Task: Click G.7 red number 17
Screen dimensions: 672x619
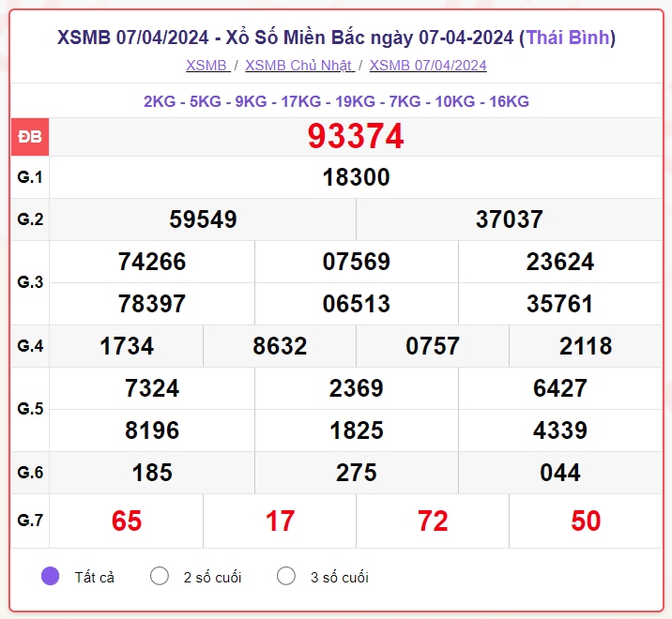Action: tap(280, 521)
